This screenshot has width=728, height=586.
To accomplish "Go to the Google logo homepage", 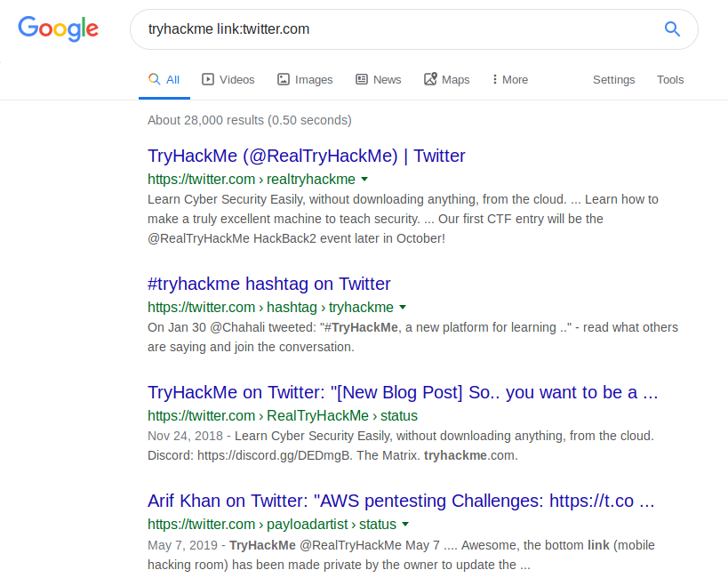I will 58,28.
